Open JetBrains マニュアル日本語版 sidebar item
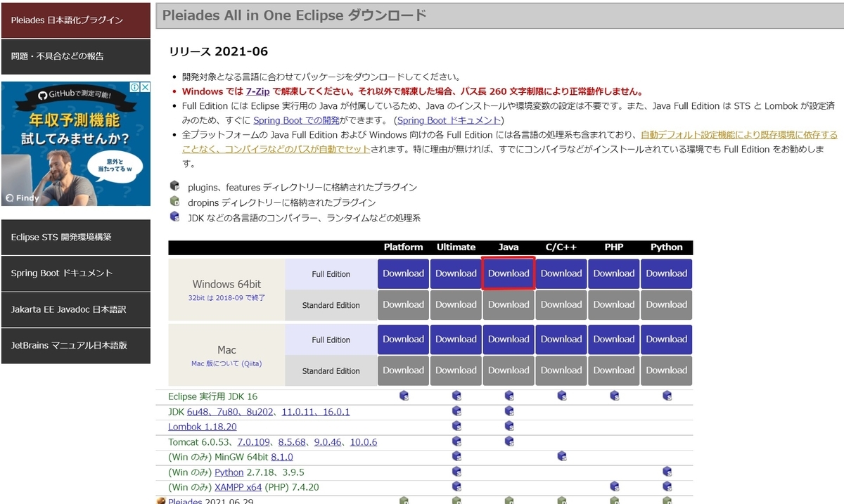 (76, 345)
